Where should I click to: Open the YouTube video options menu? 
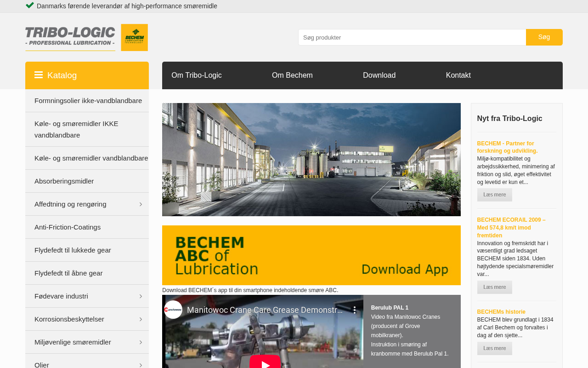[x=354, y=310]
